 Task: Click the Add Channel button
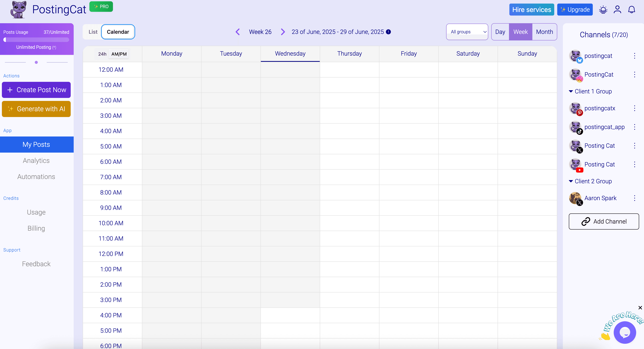(x=604, y=221)
